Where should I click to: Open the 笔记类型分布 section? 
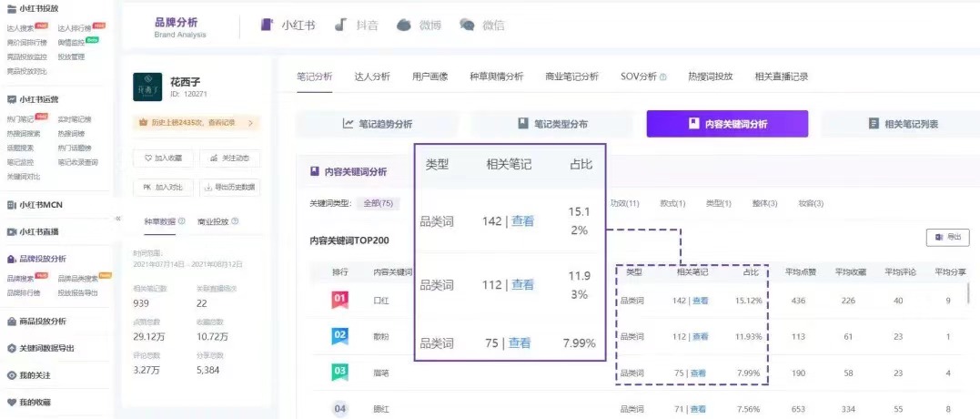[552, 124]
